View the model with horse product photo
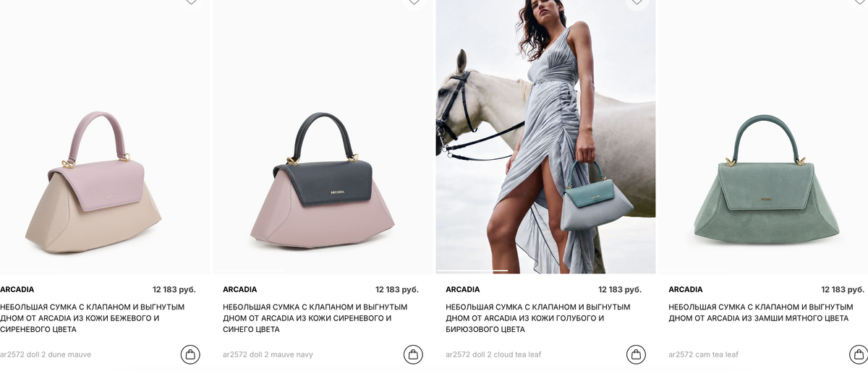 [x=546, y=137]
